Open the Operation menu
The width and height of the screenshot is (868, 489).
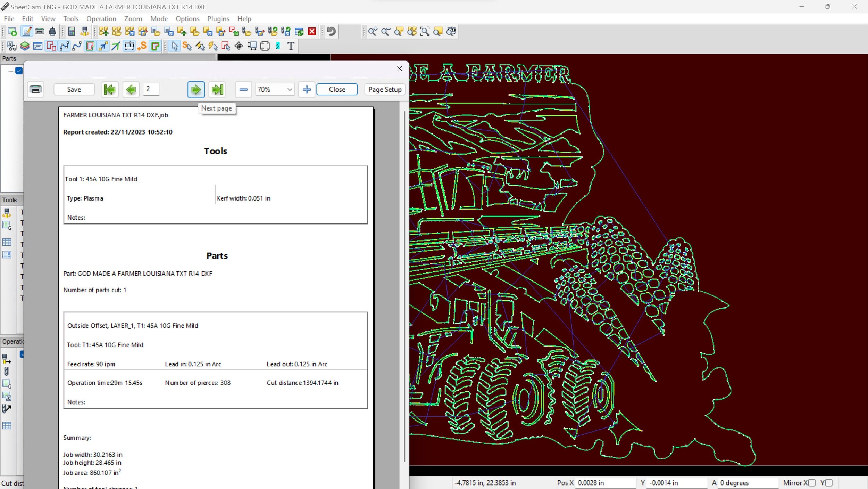pos(101,19)
